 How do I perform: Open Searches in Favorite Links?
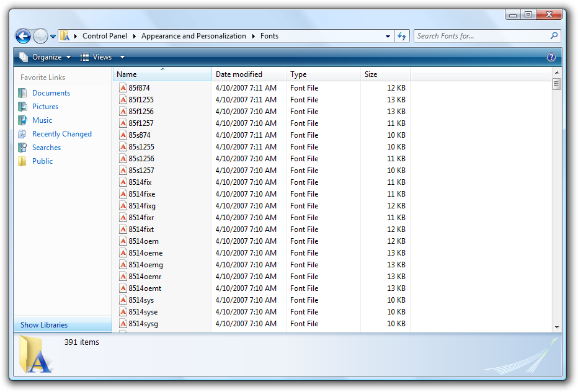[47, 148]
